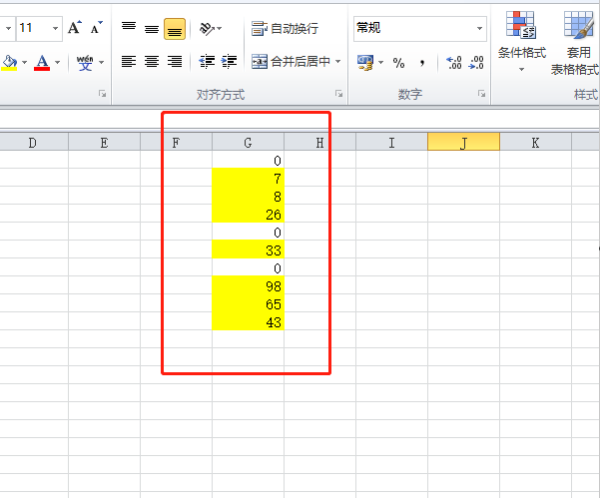Decrease the cell indent

pyautogui.click(x=207, y=62)
